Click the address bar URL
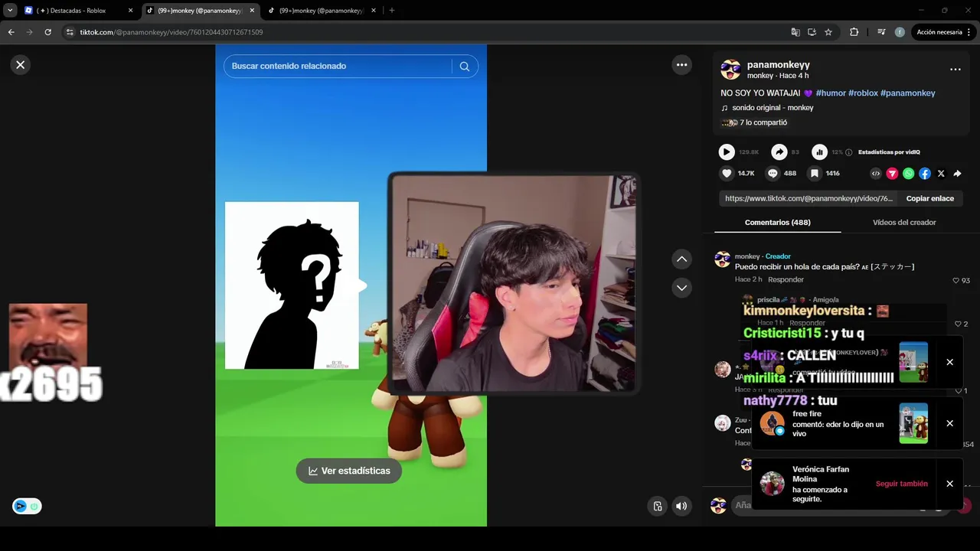Screen dimensions: 980x551 click(x=171, y=32)
